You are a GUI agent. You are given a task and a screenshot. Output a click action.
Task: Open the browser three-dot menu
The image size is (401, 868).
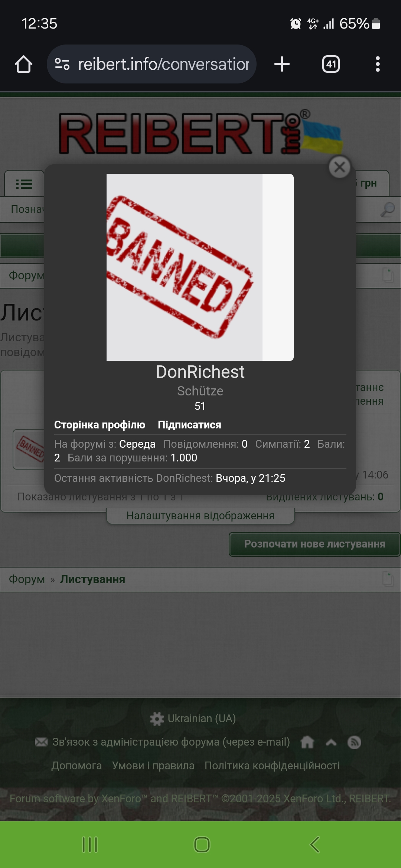378,64
